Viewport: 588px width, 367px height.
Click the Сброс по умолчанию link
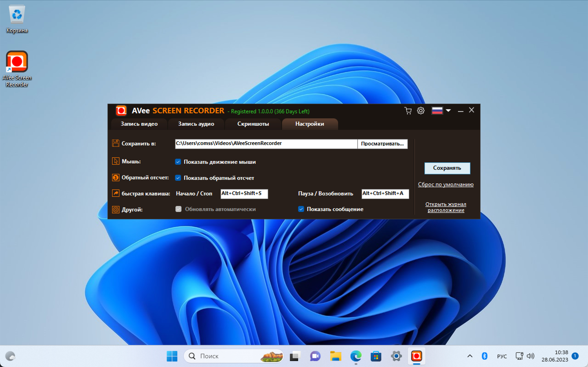pos(446,184)
